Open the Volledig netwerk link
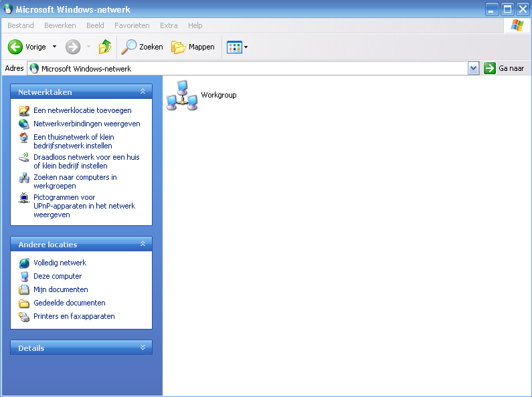 point(60,263)
